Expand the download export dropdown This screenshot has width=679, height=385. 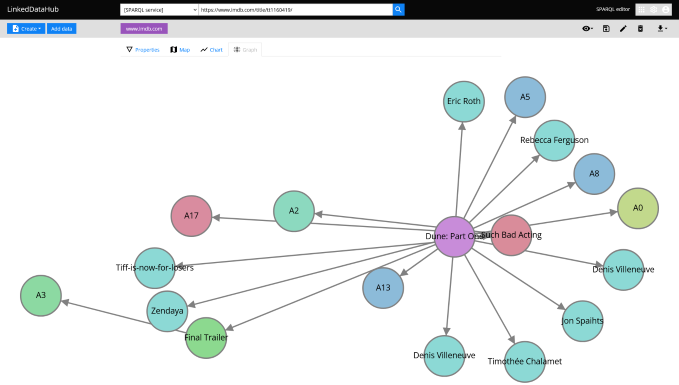(x=662, y=29)
